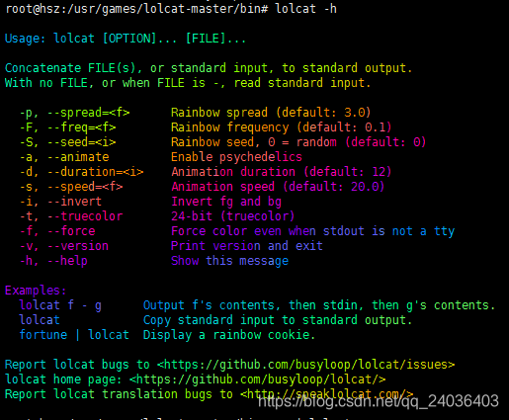Click the blog.csdn.net watermark URL
This screenshot has width=509, height=420.
click(x=379, y=401)
